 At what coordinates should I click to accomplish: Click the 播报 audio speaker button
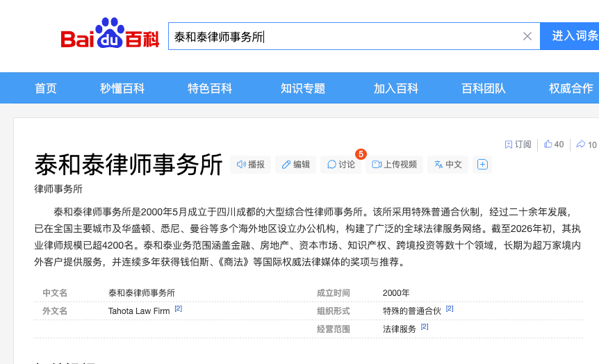tap(251, 165)
